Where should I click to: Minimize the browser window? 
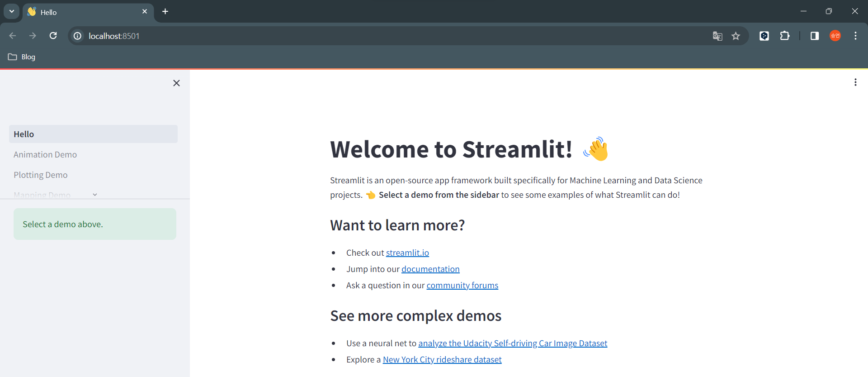(803, 11)
